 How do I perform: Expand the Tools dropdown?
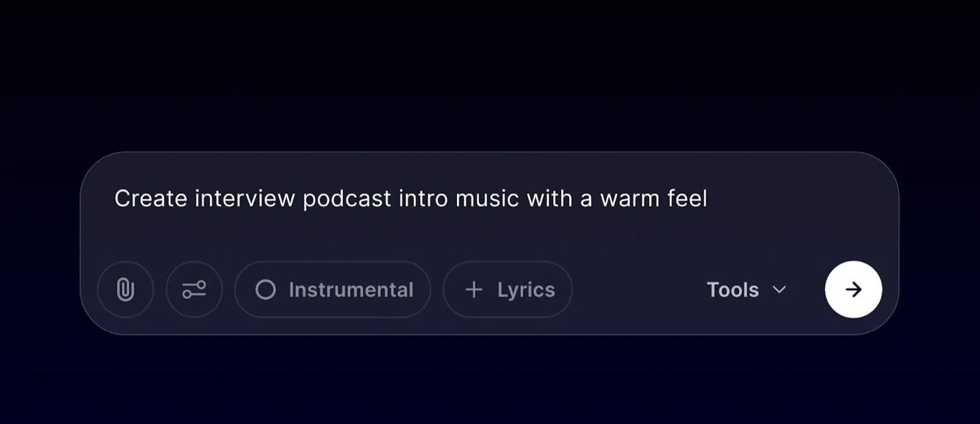(747, 290)
